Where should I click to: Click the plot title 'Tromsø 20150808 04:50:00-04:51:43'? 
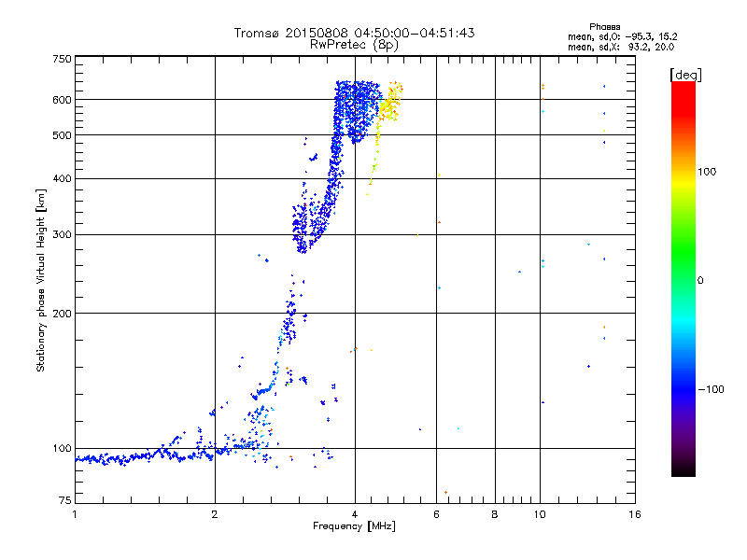[354, 33]
